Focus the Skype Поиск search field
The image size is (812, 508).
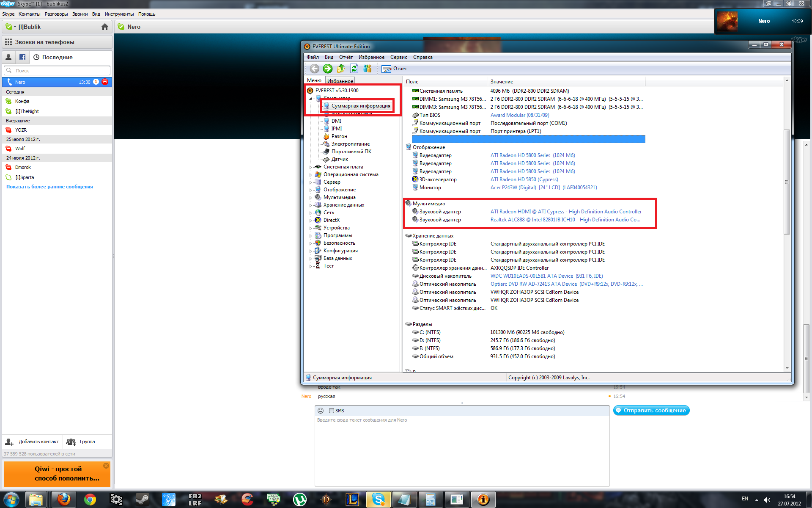(57, 71)
